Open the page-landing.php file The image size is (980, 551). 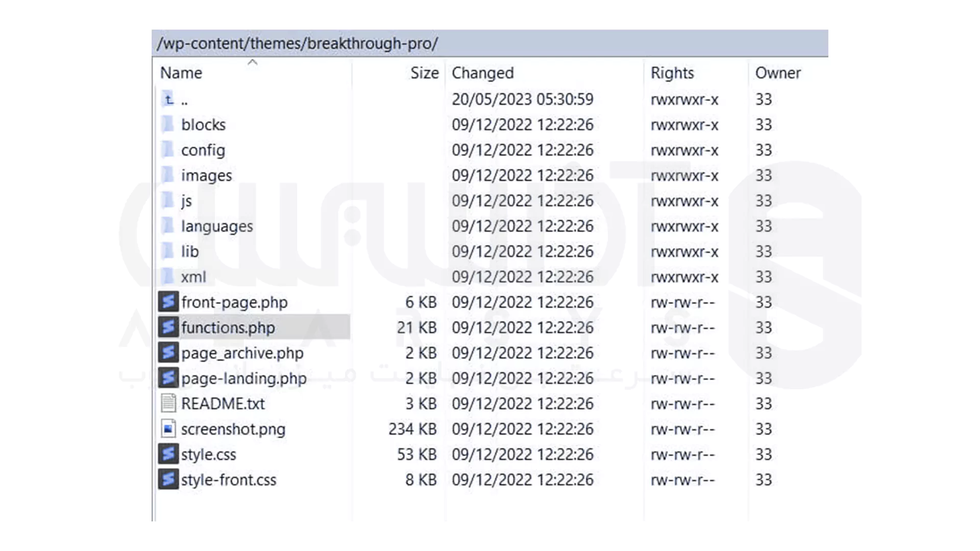click(x=243, y=378)
